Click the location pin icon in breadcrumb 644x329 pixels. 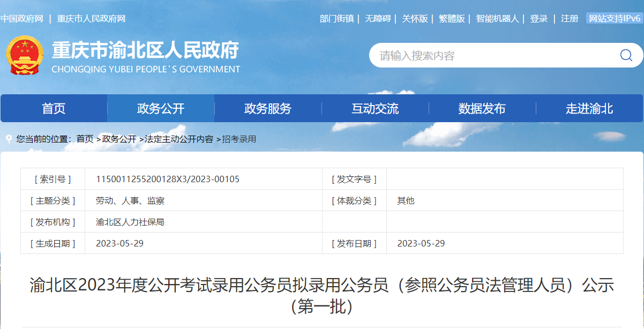9,139
